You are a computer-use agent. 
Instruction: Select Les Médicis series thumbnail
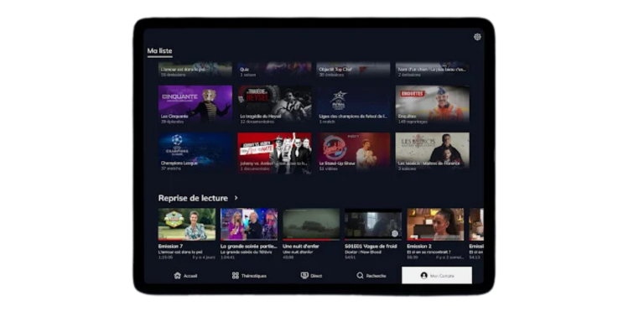pyautogui.click(x=433, y=152)
